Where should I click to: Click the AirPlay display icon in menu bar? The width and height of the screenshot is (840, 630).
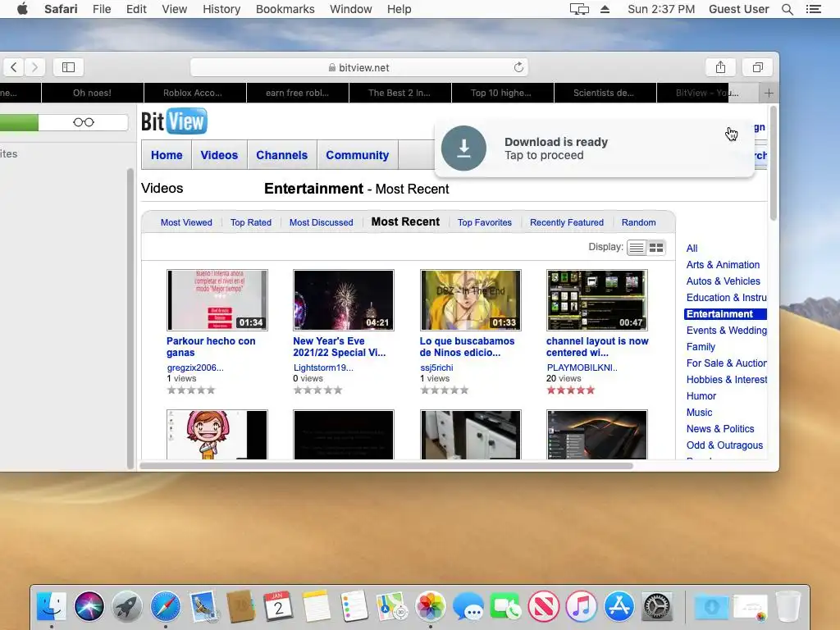point(579,9)
